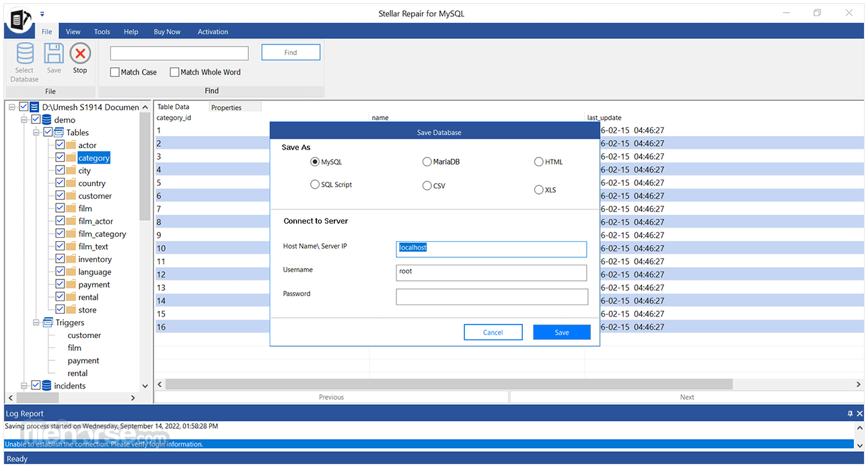Click the store table folder icon
The width and height of the screenshot is (868, 468).
(x=71, y=310)
